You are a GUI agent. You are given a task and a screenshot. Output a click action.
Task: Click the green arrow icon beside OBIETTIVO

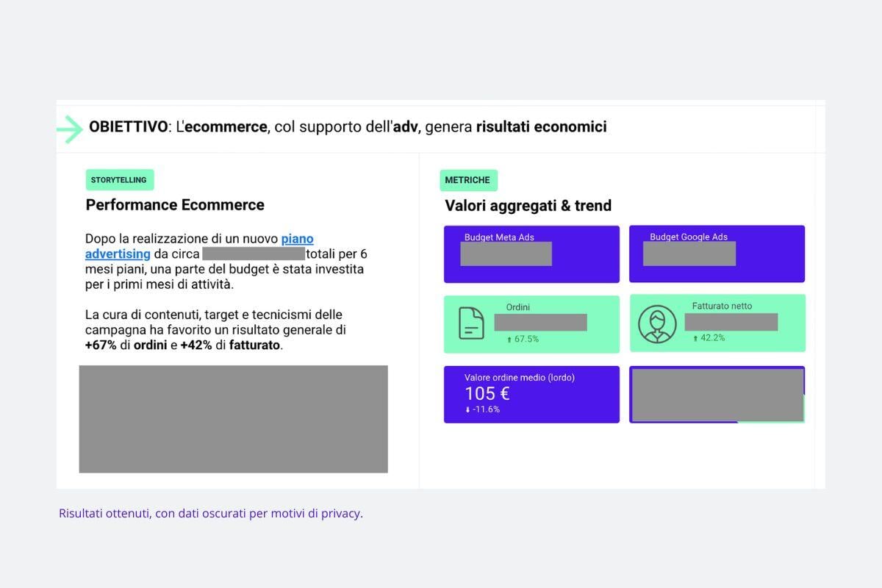(71, 129)
